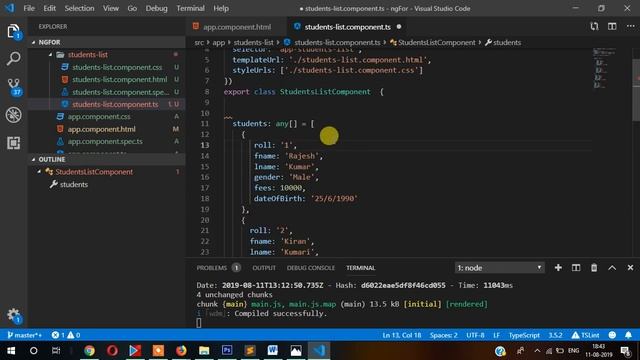Image resolution: width=640 pixels, height=360 pixels.
Task: Click TypeScript version 3.5.2 status item
Action: pos(555,335)
